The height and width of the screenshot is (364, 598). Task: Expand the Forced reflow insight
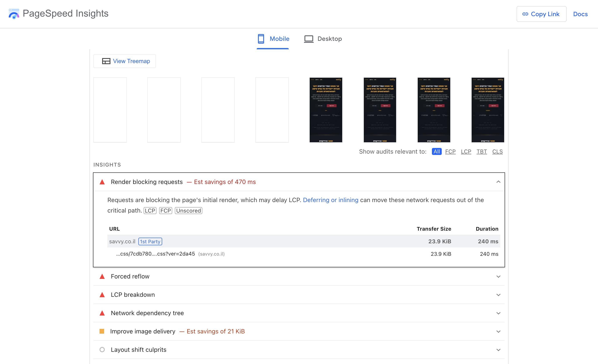[x=498, y=276]
